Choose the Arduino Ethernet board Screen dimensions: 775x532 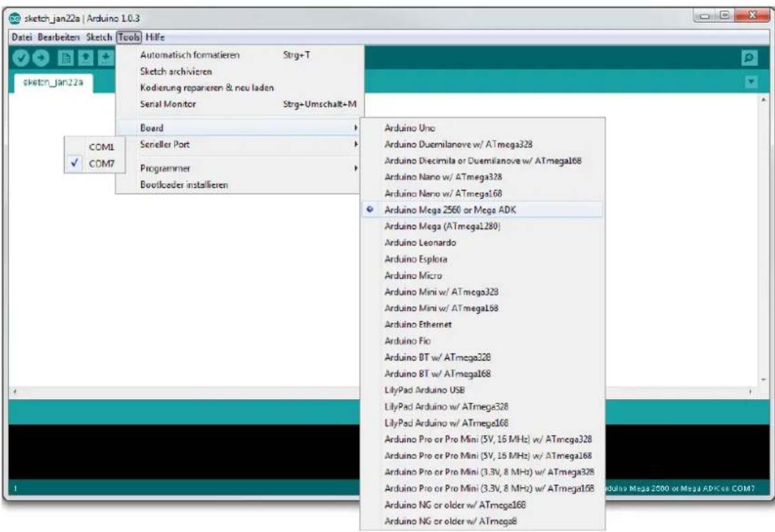pos(482,324)
